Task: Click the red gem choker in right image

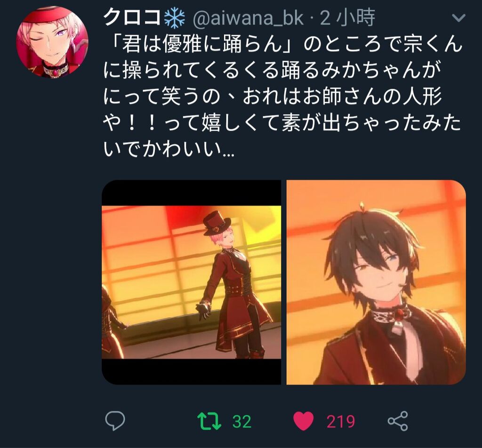Action: click(x=399, y=314)
